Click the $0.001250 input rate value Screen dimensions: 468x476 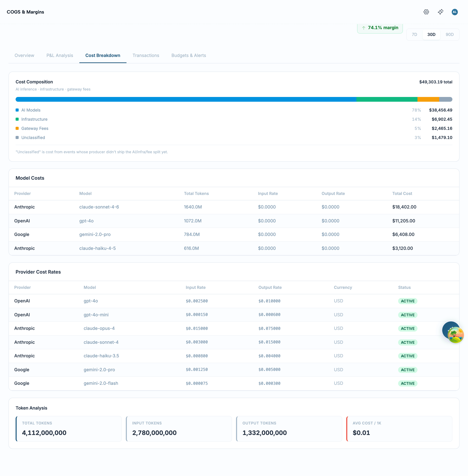pos(197,370)
